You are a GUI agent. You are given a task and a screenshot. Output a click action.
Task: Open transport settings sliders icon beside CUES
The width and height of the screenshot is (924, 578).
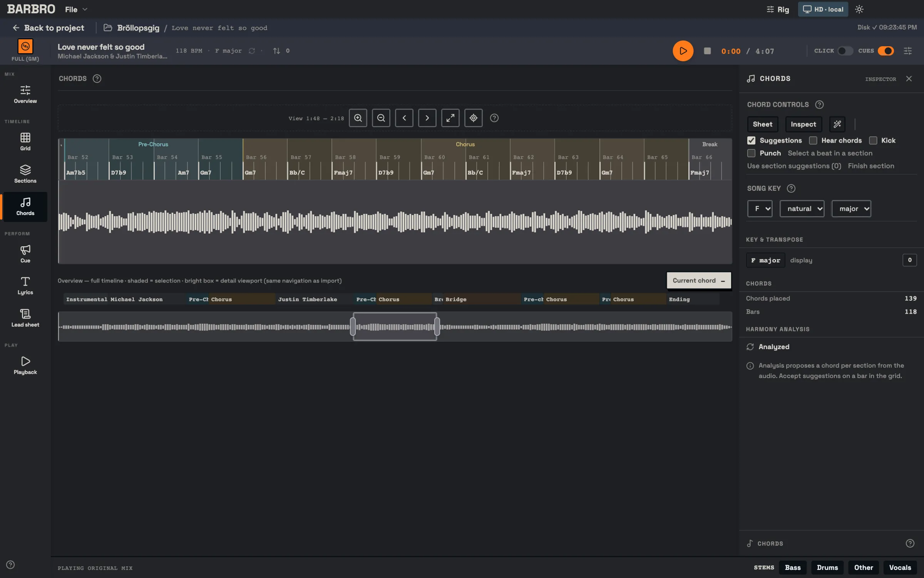tap(908, 51)
